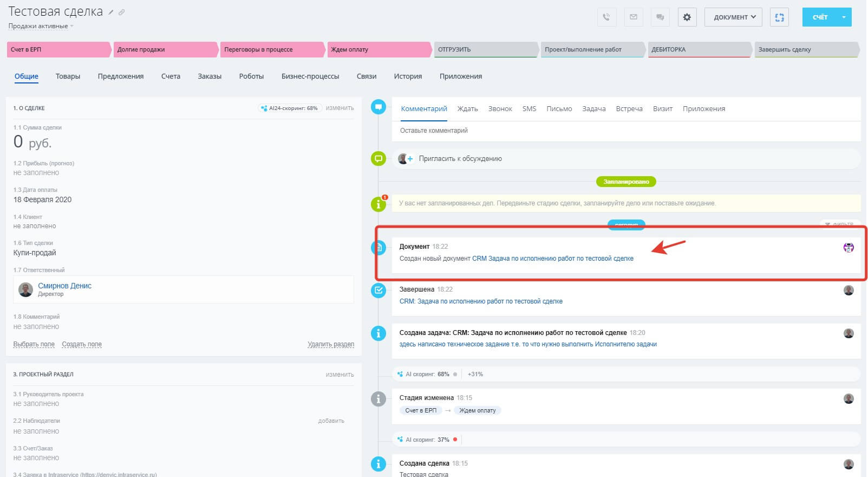Select stage Долгие продажи
868x477 pixels.
coord(165,49)
